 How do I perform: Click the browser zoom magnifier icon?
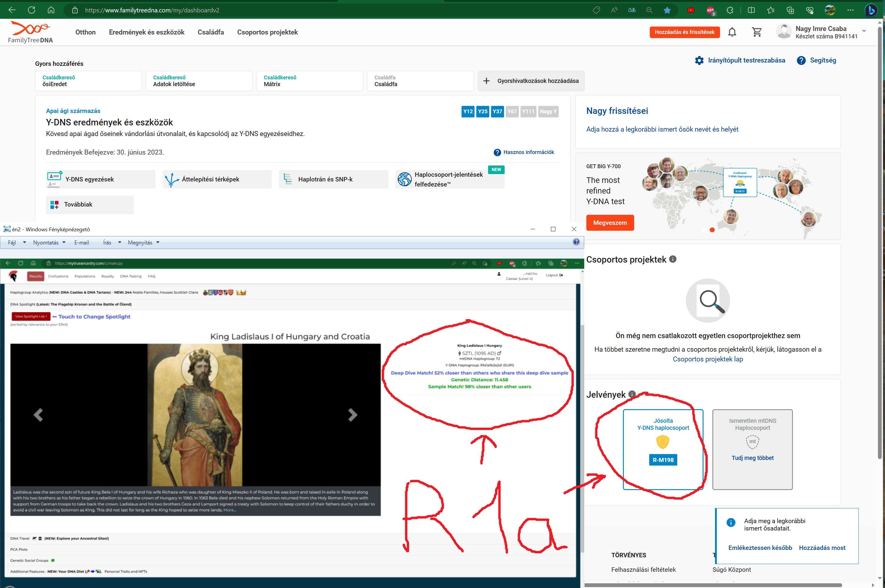pos(650,10)
